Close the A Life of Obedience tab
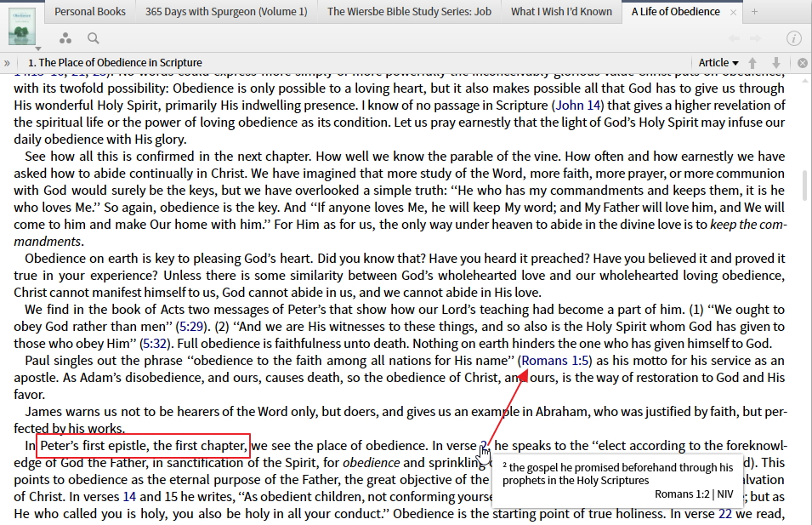The width and height of the screenshot is (812, 525). [733, 13]
